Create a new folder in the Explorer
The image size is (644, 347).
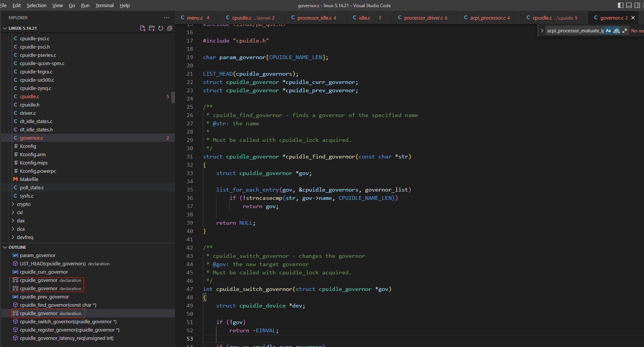click(152, 28)
